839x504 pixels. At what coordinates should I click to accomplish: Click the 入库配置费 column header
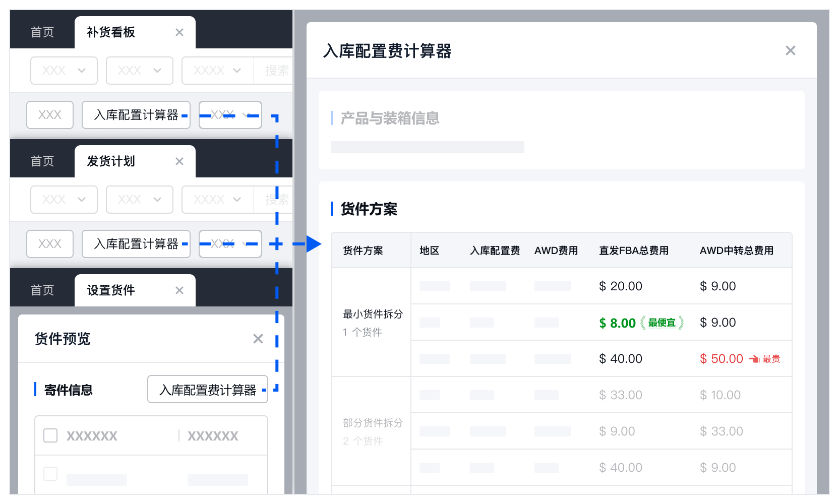click(495, 250)
